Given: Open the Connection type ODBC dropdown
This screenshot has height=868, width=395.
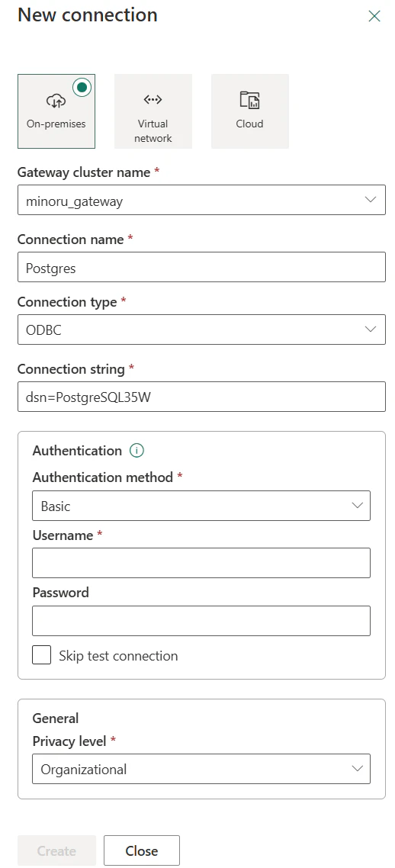Looking at the screenshot, I should 201,330.
